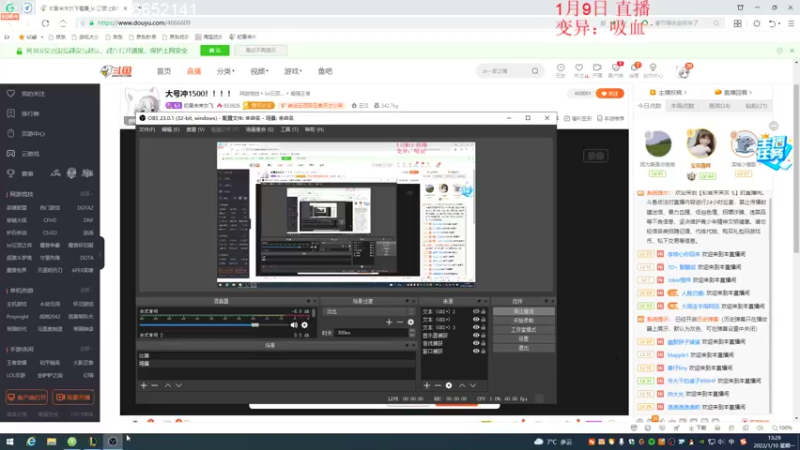Switch to the 本周点数 tab
800x450 pixels.
(x=682, y=106)
